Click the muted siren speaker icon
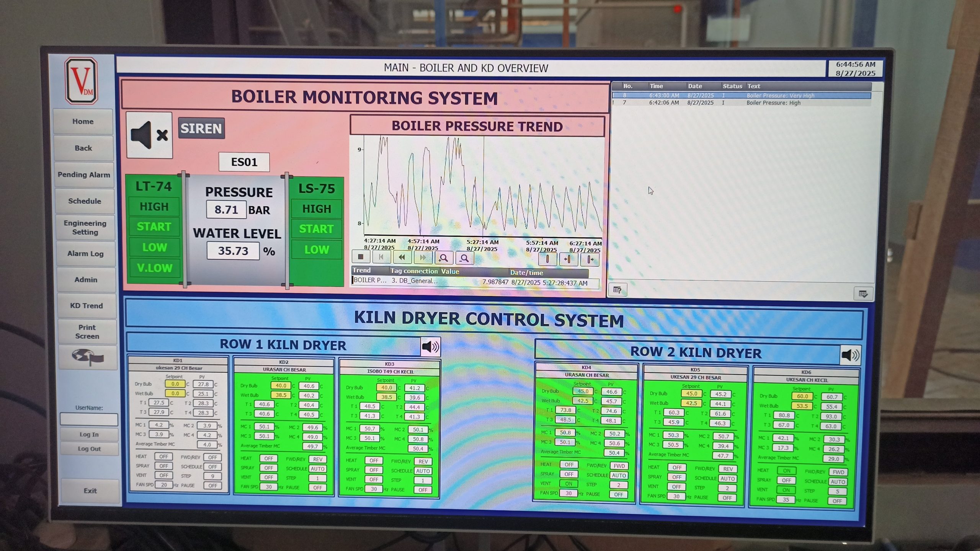The image size is (980, 551). 149,135
